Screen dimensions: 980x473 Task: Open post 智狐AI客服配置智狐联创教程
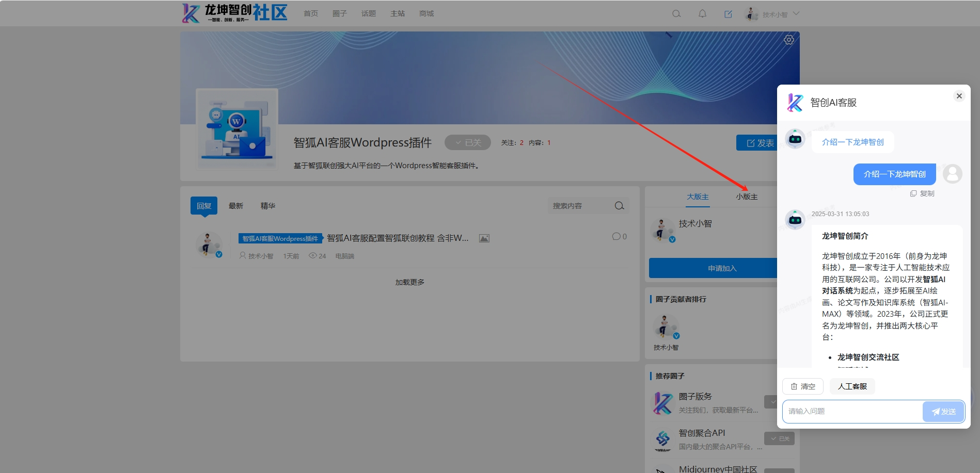[398, 238]
